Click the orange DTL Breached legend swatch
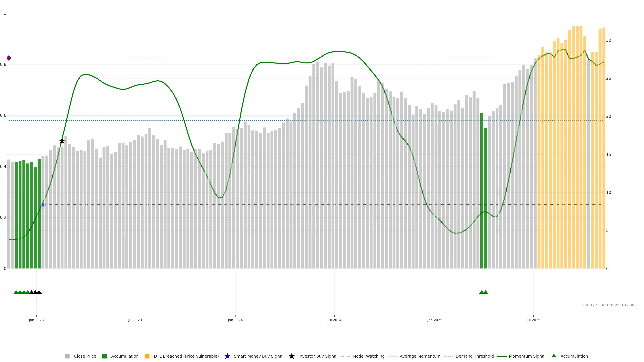The height and width of the screenshot is (362, 644). (147, 356)
